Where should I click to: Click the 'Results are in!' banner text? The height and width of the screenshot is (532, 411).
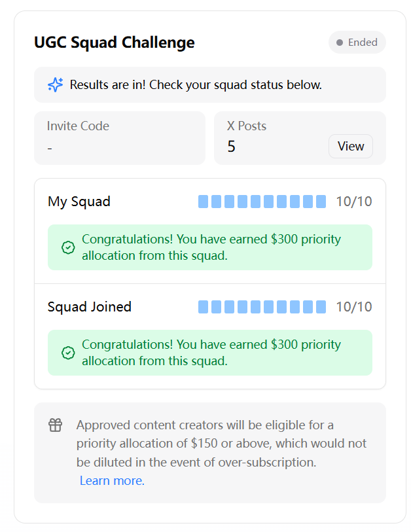pyautogui.click(x=196, y=85)
